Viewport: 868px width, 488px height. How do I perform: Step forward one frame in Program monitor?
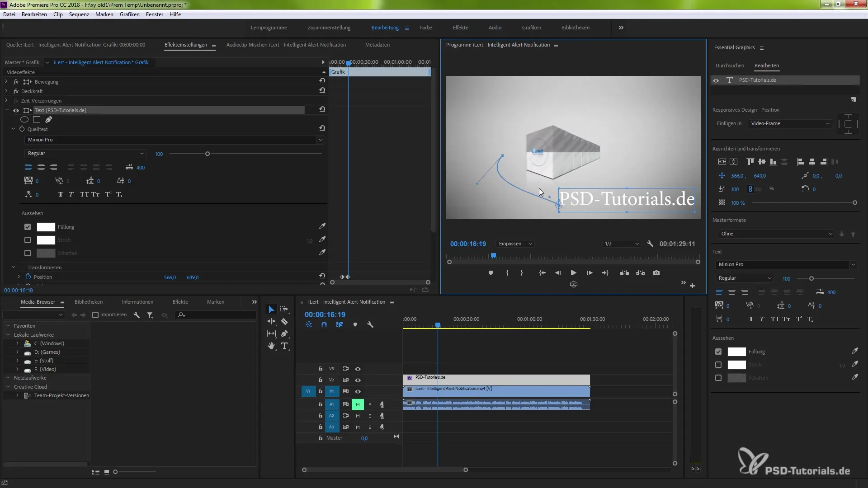tap(590, 273)
